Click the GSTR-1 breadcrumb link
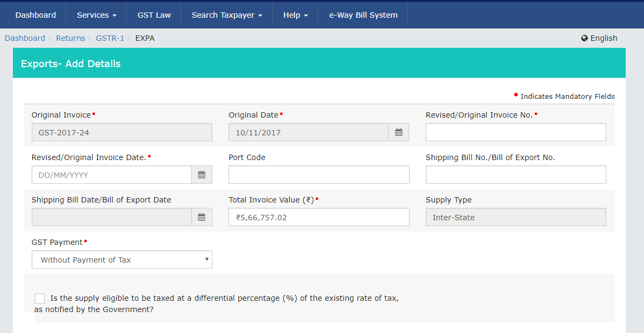This screenshot has width=644, height=333. pos(110,38)
